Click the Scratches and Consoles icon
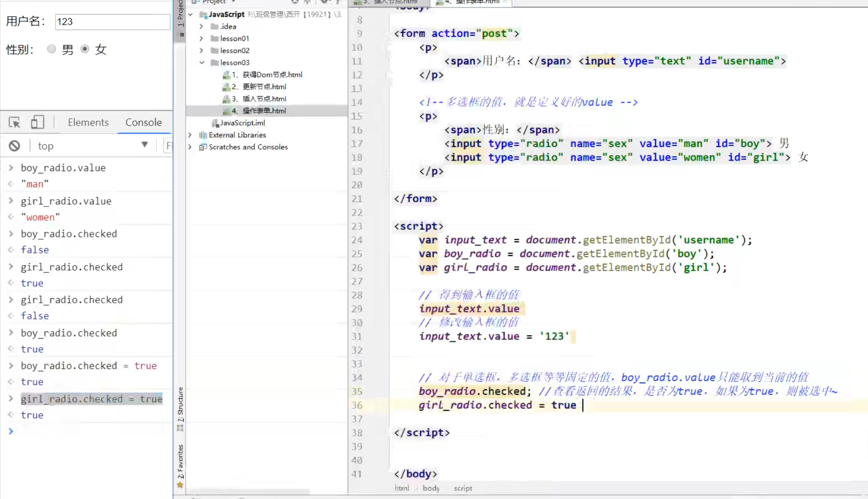 pos(203,147)
